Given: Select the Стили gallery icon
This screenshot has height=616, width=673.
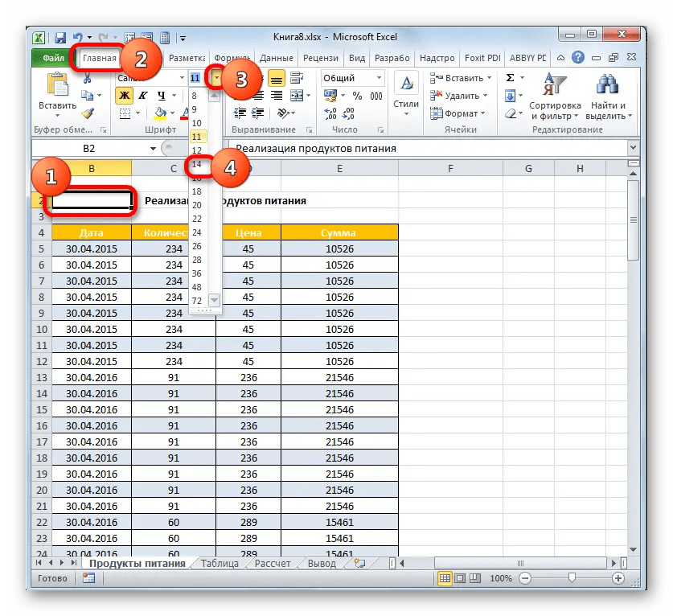Looking at the screenshot, I should point(406,80).
